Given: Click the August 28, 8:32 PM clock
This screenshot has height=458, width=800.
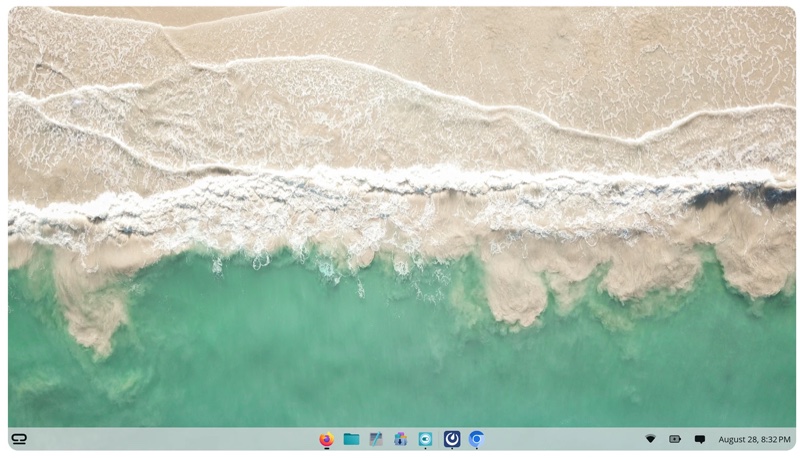Looking at the screenshot, I should pos(755,439).
